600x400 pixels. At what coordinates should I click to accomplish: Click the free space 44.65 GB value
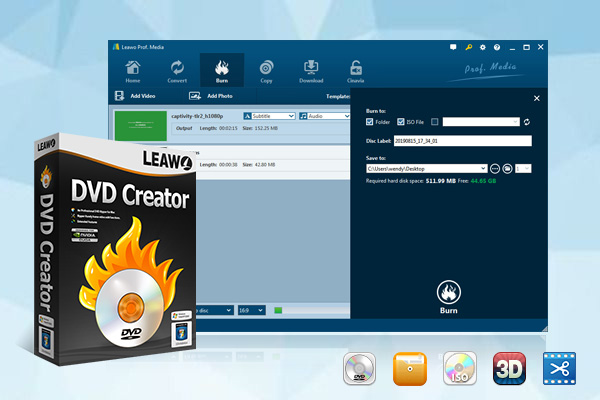click(483, 181)
